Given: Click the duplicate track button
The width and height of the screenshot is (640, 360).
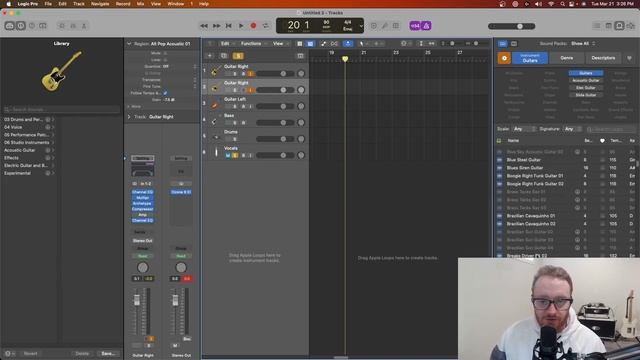Looking at the screenshot, I should 224,56.
